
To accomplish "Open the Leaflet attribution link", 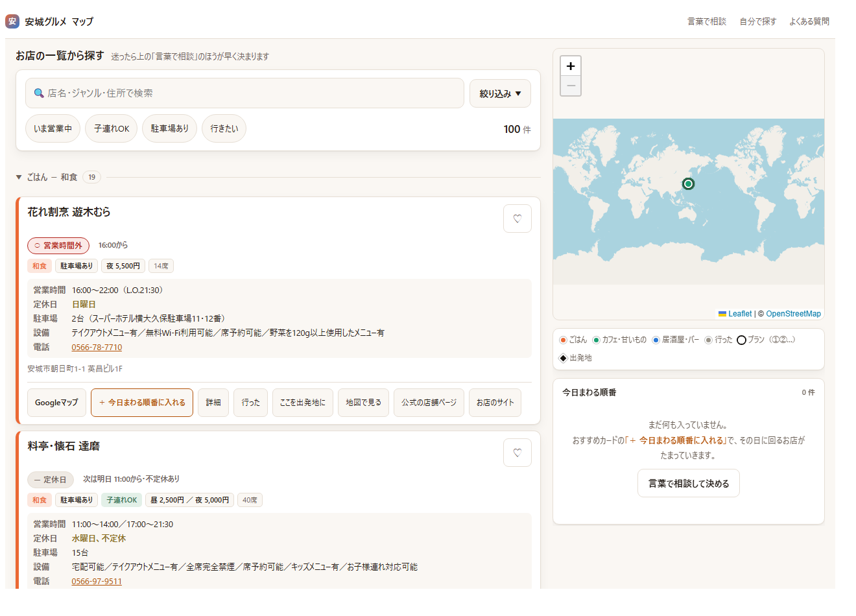I will point(739,314).
